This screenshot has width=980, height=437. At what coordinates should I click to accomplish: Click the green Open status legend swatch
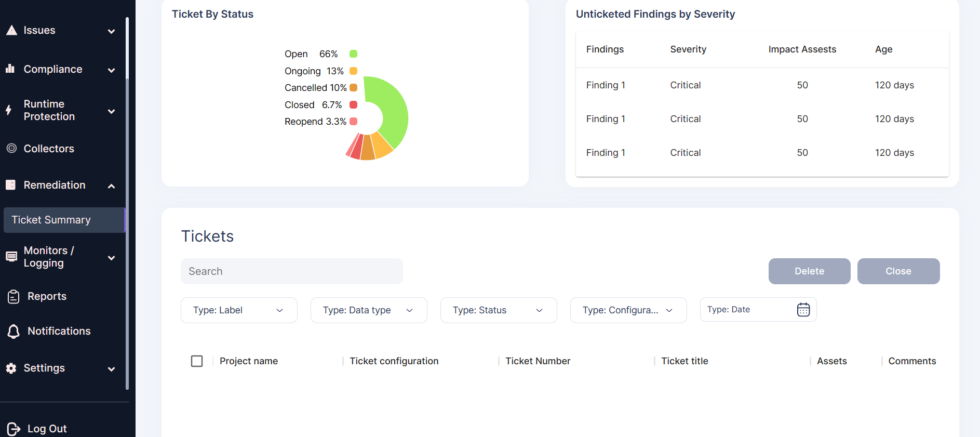point(353,54)
